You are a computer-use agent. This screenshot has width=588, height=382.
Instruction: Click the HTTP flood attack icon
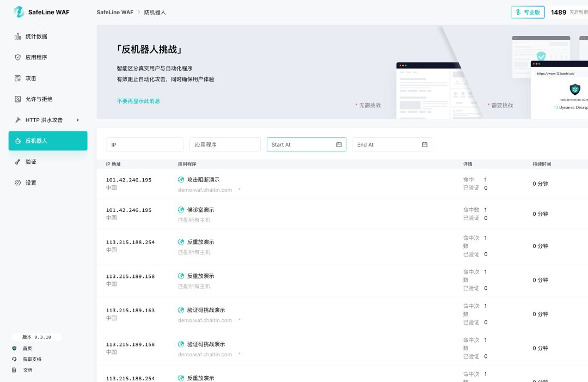coord(17,120)
